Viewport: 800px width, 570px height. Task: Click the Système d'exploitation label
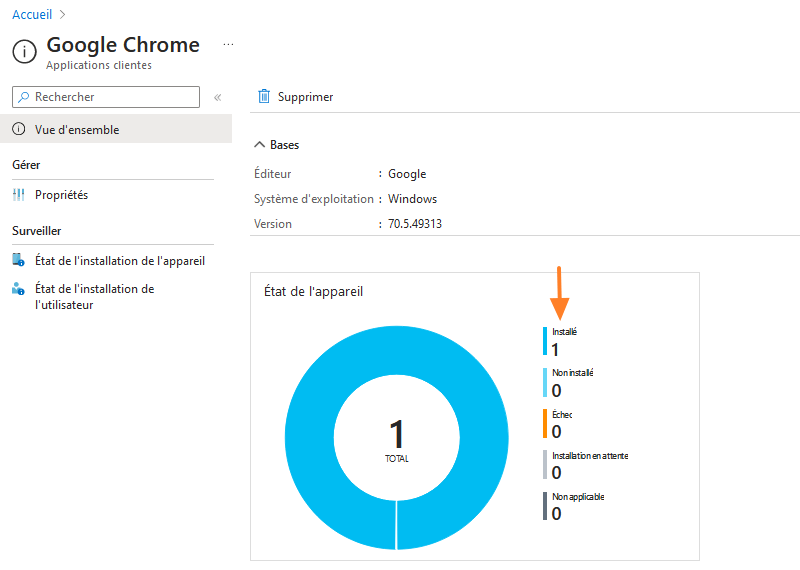[314, 199]
